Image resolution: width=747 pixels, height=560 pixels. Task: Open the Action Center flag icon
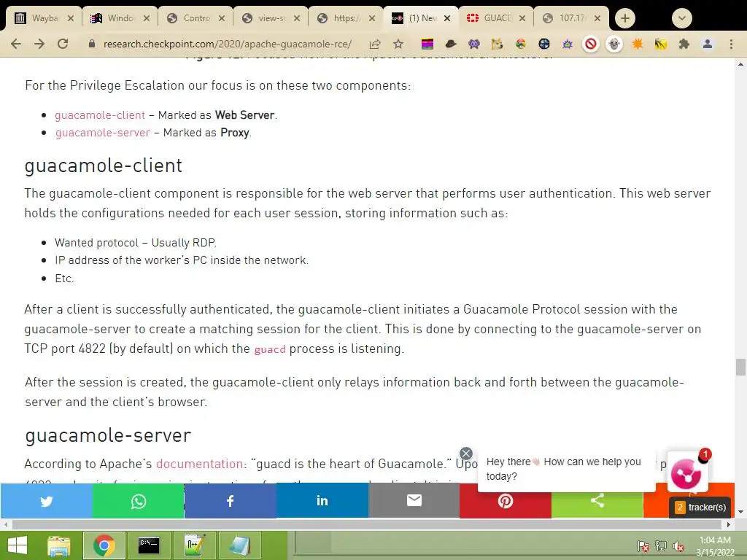643,546
